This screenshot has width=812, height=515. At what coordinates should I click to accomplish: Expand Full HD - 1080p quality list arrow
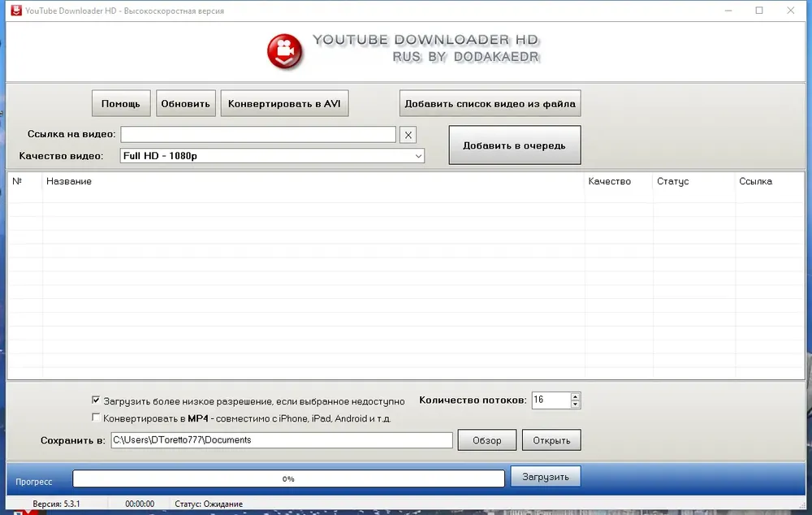point(418,156)
